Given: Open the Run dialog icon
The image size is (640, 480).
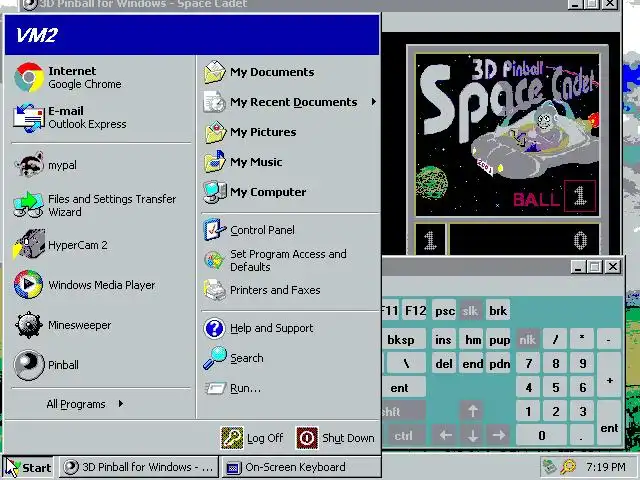Looking at the screenshot, I should pyautogui.click(x=215, y=388).
